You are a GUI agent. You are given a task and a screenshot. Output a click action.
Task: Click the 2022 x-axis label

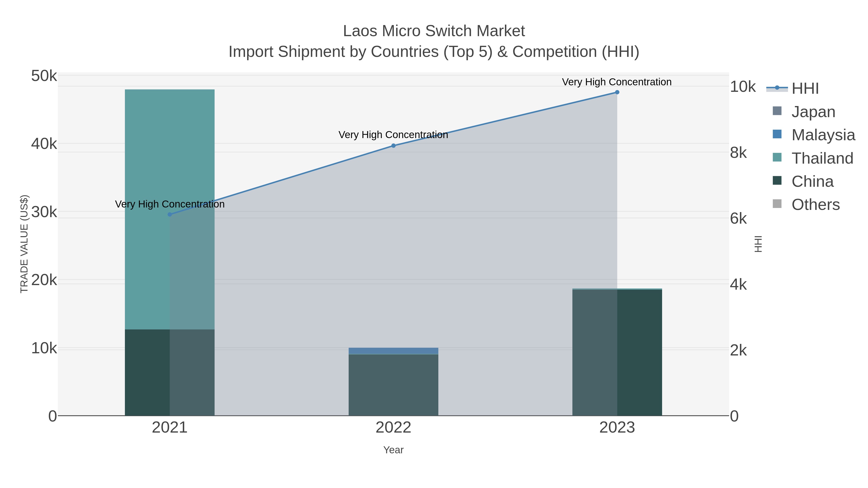click(393, 428)
